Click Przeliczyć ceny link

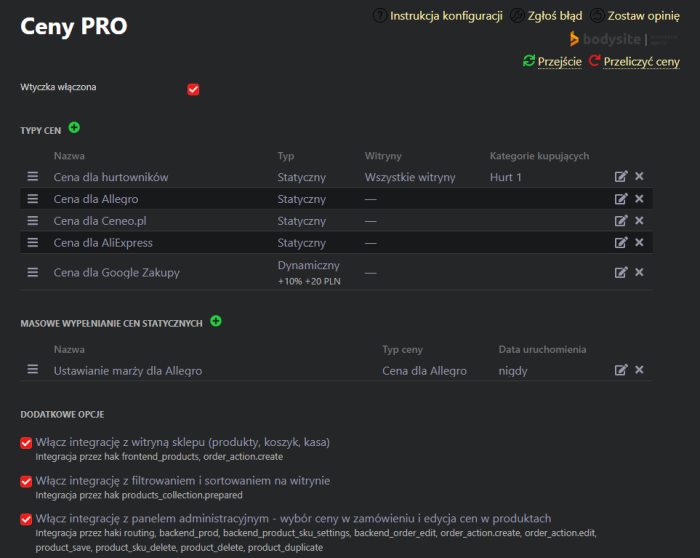tap(642, 62)
